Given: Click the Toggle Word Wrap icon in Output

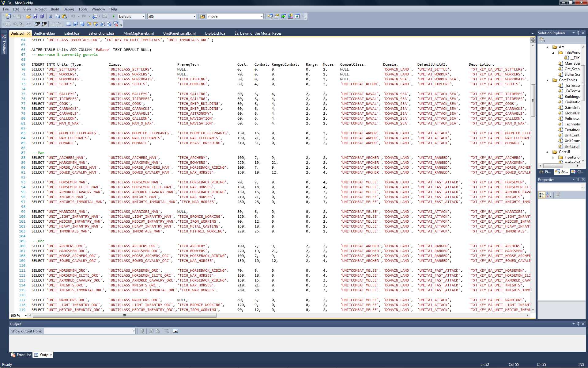Looking at the screenshot, I should 175,331.
